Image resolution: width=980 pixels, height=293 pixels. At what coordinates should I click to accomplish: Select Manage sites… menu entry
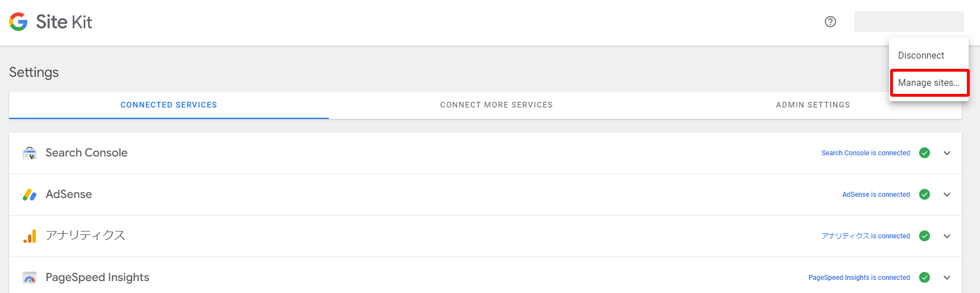[x=928, y=83]
